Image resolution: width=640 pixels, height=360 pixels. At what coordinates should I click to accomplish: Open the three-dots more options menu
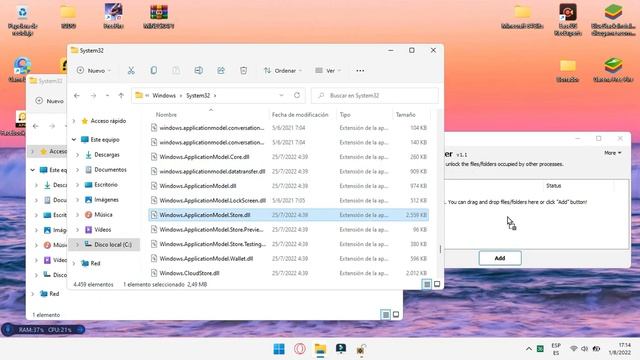[x=360, y=71]
